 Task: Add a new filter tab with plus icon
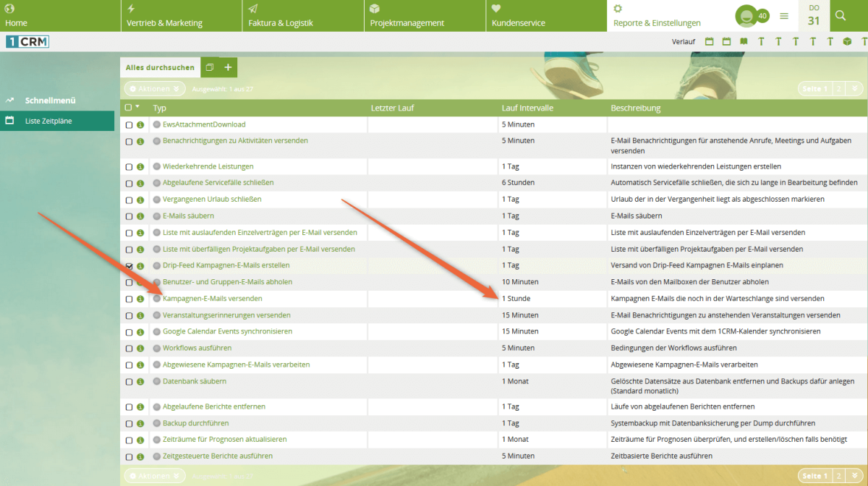click(228, 67)
